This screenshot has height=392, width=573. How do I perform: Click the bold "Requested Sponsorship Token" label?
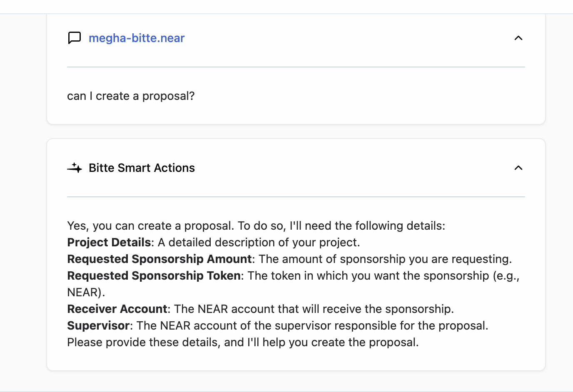[154, 275]
